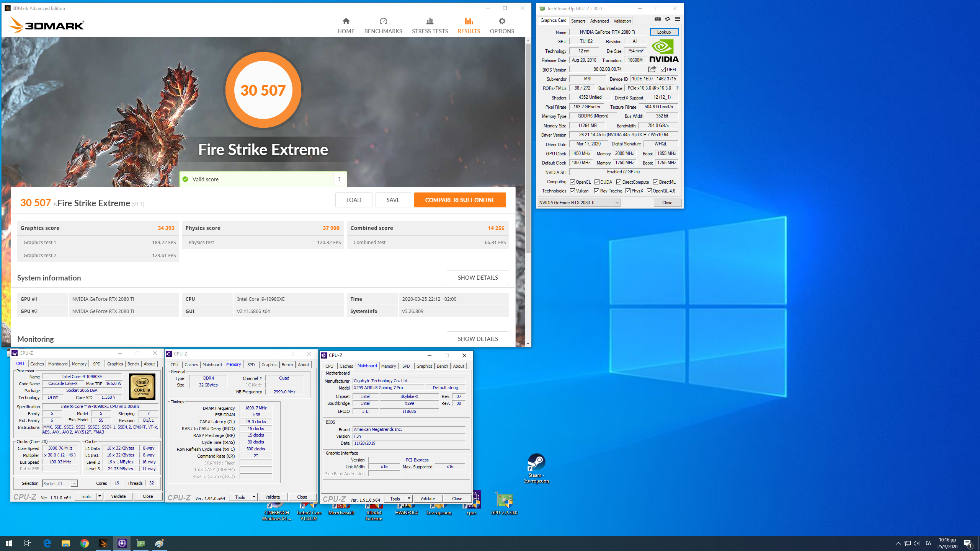Switch to Sensors tab in GPU-Z
Image resolution: width=980 pixels, height=551 pixels.
tap(578, 21)
